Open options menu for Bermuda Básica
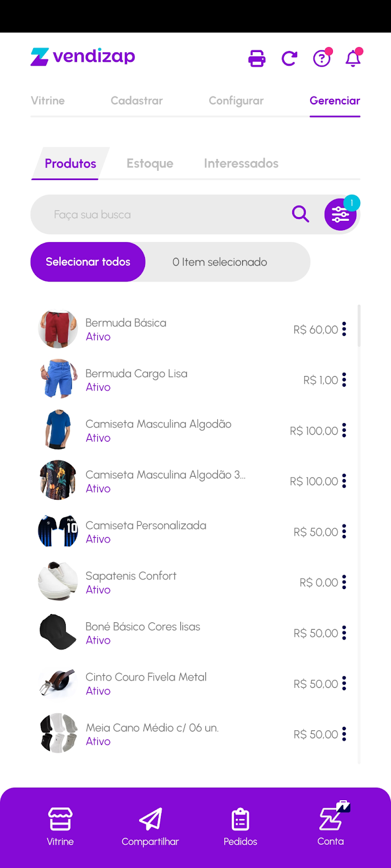The image size is (391, 868). pyautogui.click(x=344, y=329)
